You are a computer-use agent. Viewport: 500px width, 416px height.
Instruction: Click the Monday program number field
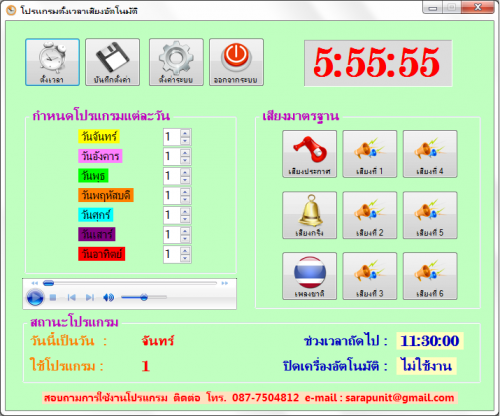click(x=172, y=137)
